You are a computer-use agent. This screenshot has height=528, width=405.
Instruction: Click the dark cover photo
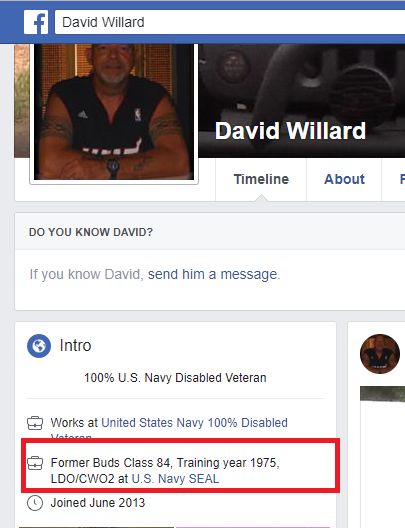click(301, 100)
